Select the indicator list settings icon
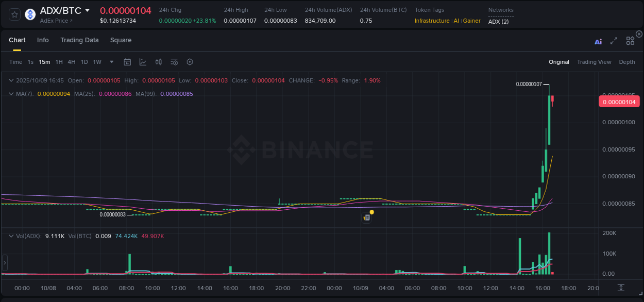This screenshot has height=302, width=644. tap(174, 62)
